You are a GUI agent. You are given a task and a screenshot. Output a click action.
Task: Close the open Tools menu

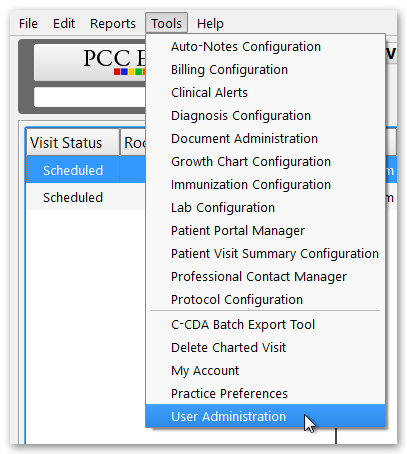coord(166,23)
